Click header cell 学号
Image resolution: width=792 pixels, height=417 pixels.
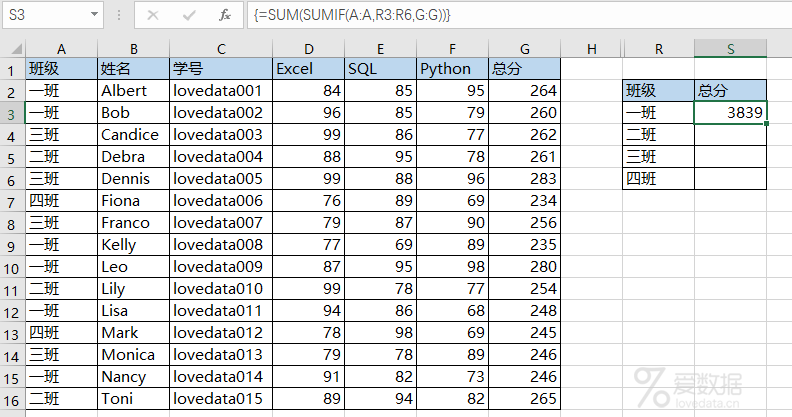tap(221, 69)
